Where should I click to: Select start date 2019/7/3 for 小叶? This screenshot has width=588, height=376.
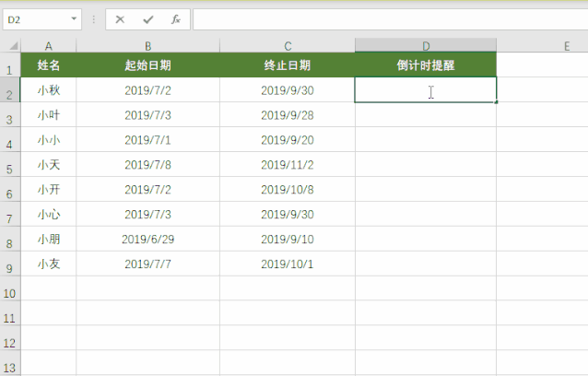click(148, 114)
